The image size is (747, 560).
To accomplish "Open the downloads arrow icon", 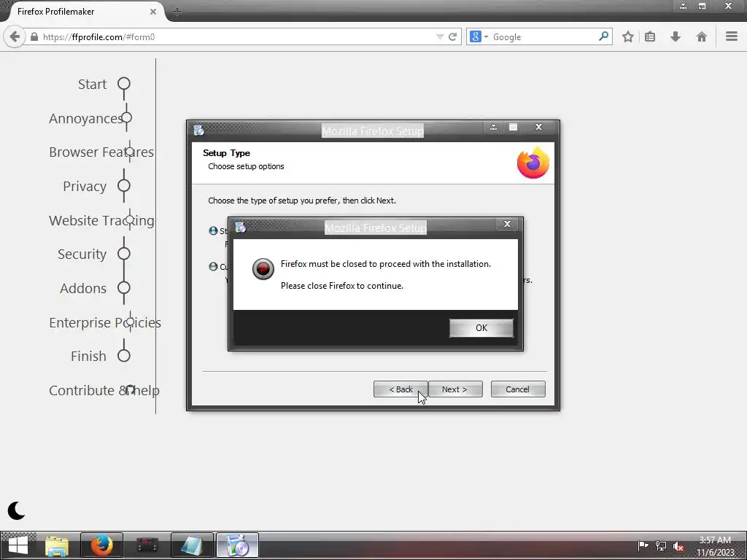I will (x=676, y=36).
